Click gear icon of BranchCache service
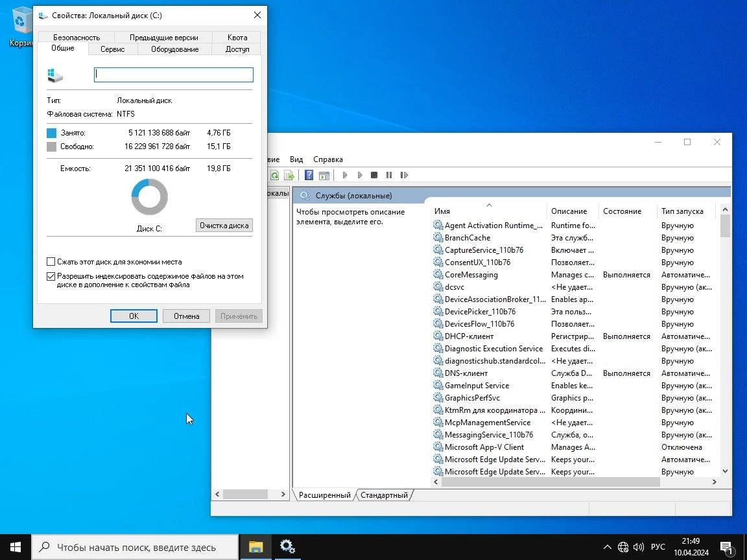The image size is (747, 560). 438,238
